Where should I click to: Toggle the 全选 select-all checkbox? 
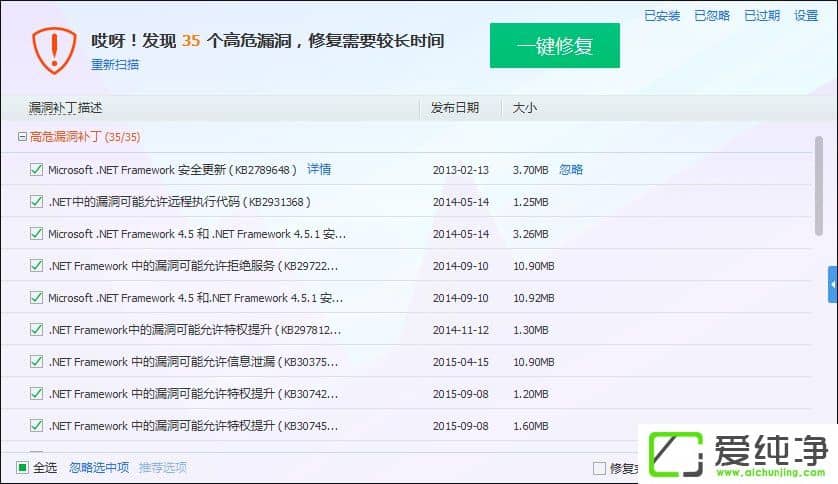22,467
